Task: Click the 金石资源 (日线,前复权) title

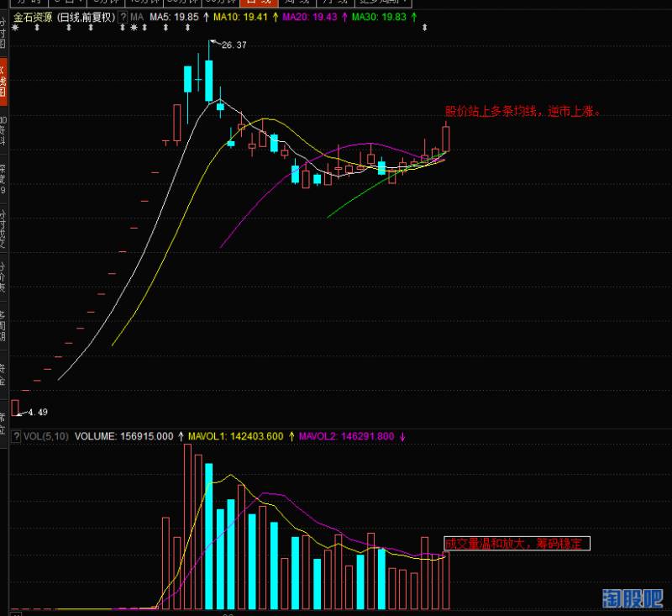Action: coord(65,17)
